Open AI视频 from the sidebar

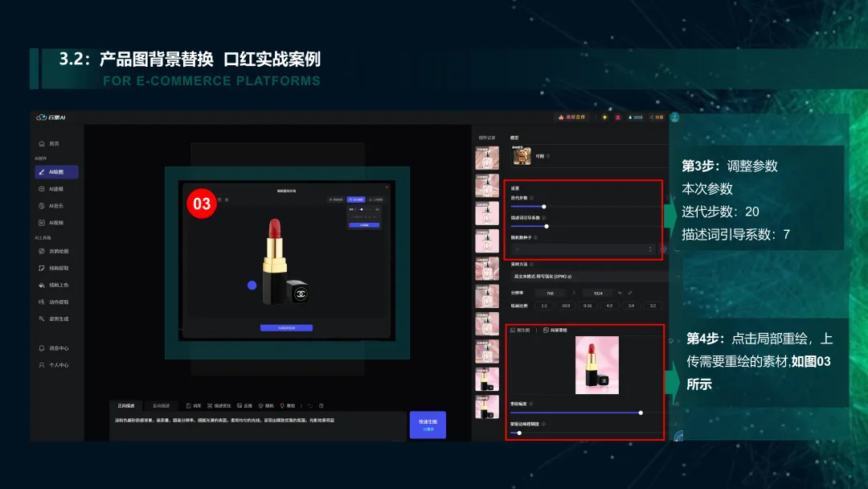51,223
